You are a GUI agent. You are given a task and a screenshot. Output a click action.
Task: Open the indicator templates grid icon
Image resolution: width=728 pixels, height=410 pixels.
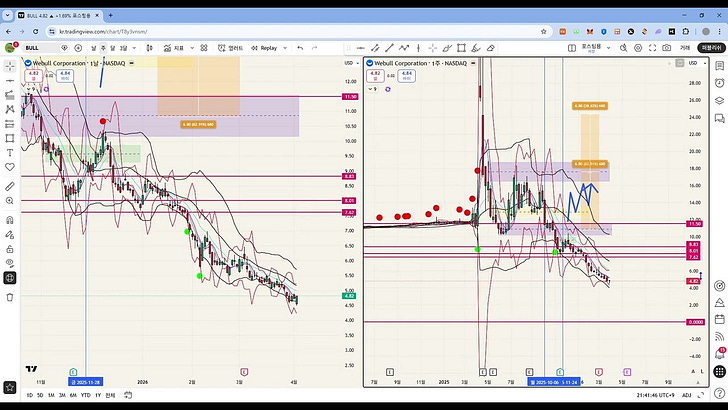point(204,48)
